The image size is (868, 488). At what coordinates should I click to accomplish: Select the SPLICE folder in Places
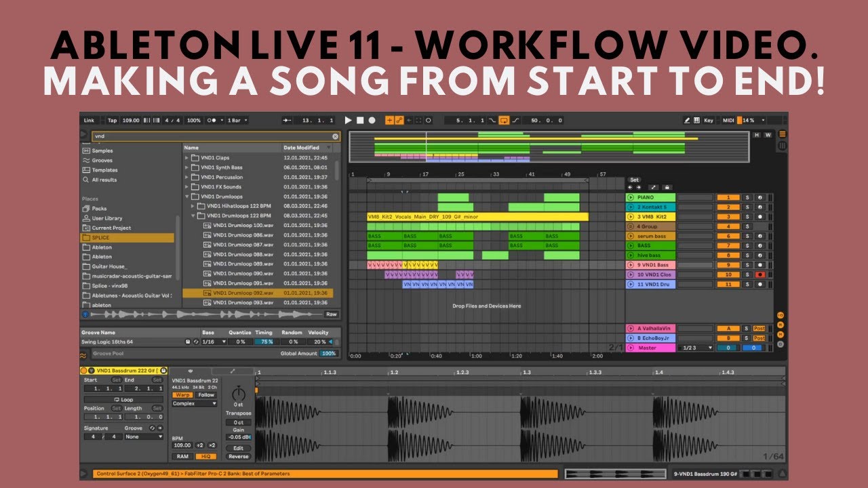click(127, 238)
